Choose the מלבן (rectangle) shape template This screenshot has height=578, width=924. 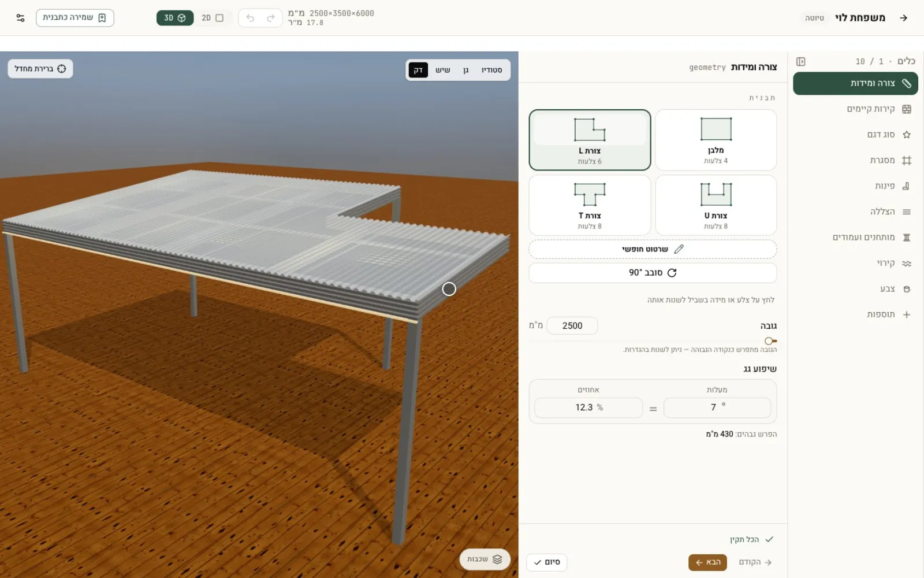click(716, 140)
